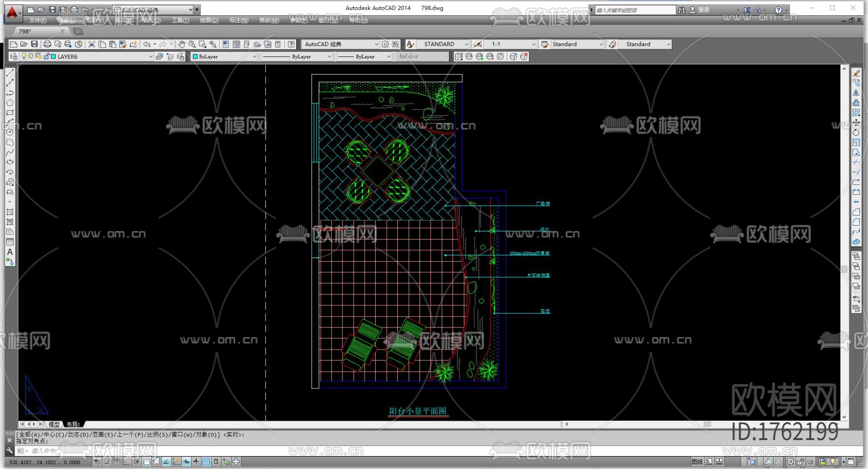The width and height of the screenshot is (868, 469).
Task: Toggle Ortho mode in status bar
Action: coord(126,462)
